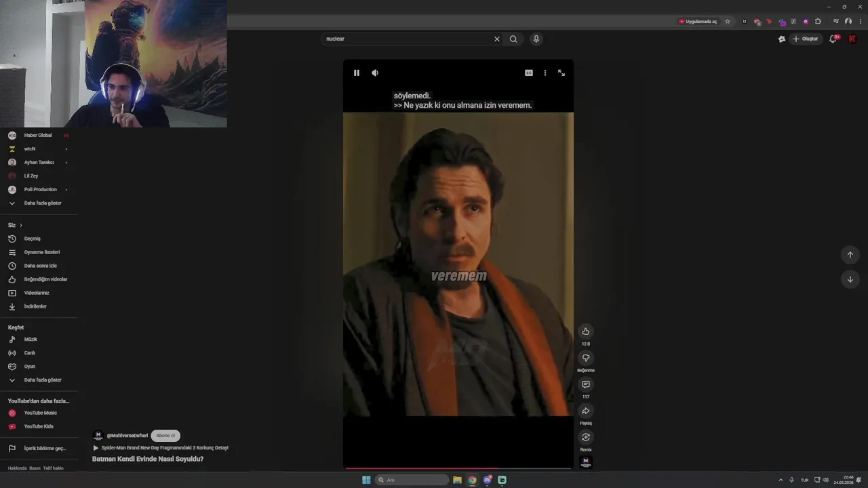Open the Chrome extensions puzzle icon
This screenshot has height=488, width=868.
(818, 22)
